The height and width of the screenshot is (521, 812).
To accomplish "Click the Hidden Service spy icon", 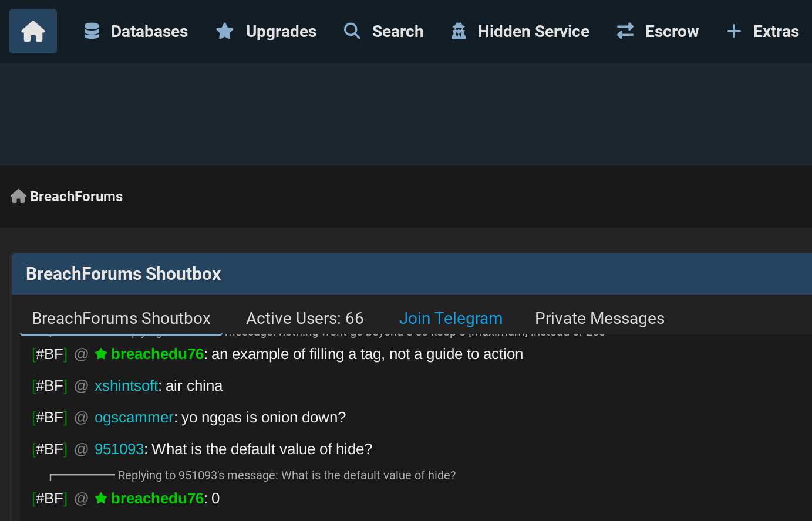I will pyautogui.click(x=459, y=31).
